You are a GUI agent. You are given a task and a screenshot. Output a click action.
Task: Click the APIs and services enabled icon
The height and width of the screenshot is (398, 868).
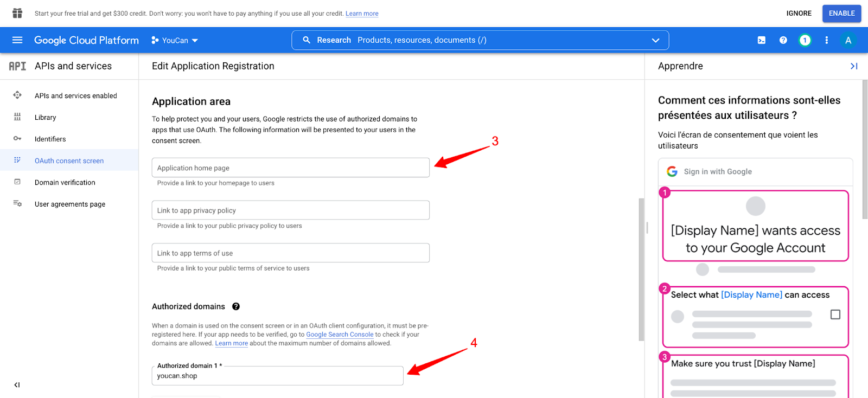17,95
